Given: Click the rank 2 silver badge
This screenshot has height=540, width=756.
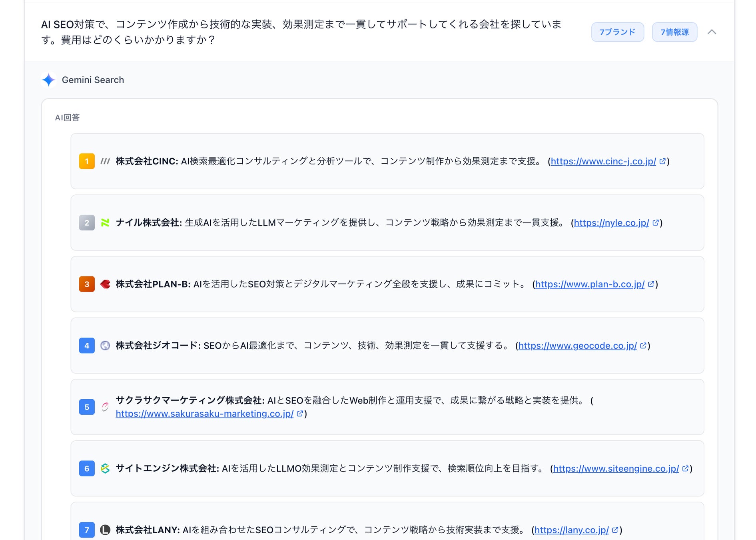Looking at the screenshot, I should (x=87, y=223).
